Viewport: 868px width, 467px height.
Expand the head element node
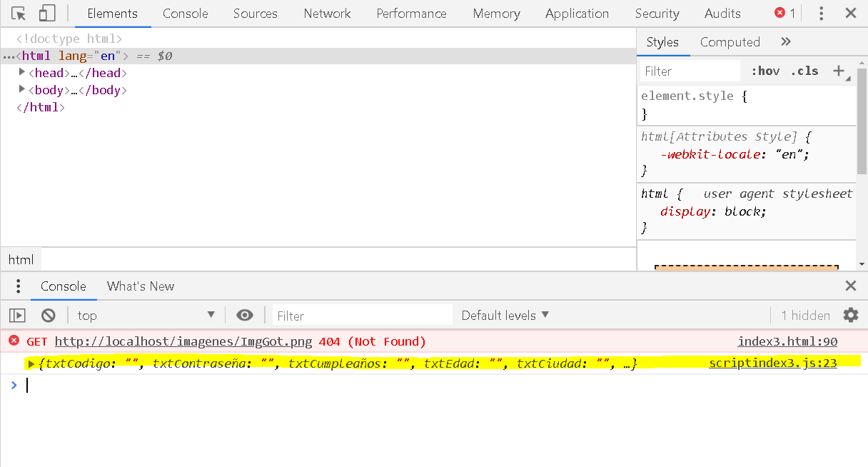point(22,72)
